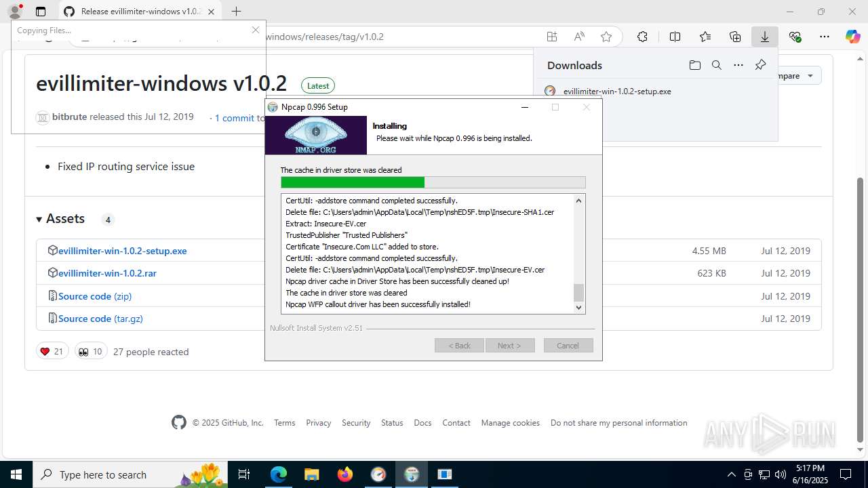Open the app available icon in address bar

[x=552, y=37]
